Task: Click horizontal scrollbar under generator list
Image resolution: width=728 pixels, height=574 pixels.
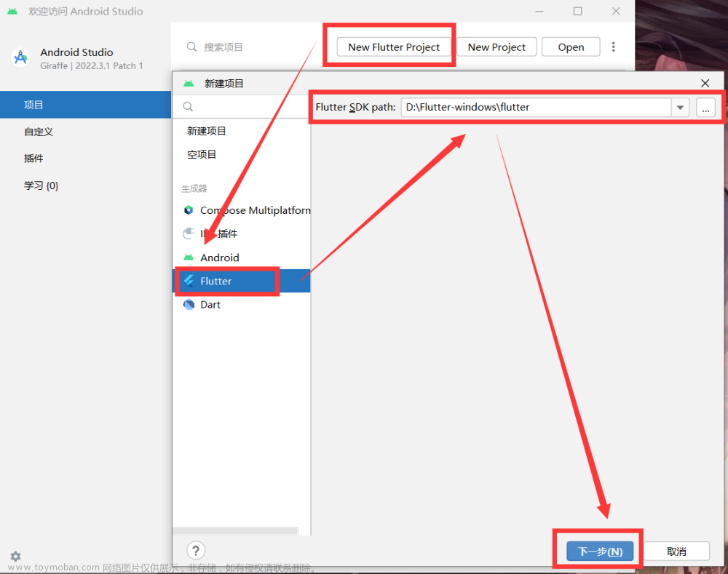Action: pos(235,530)
